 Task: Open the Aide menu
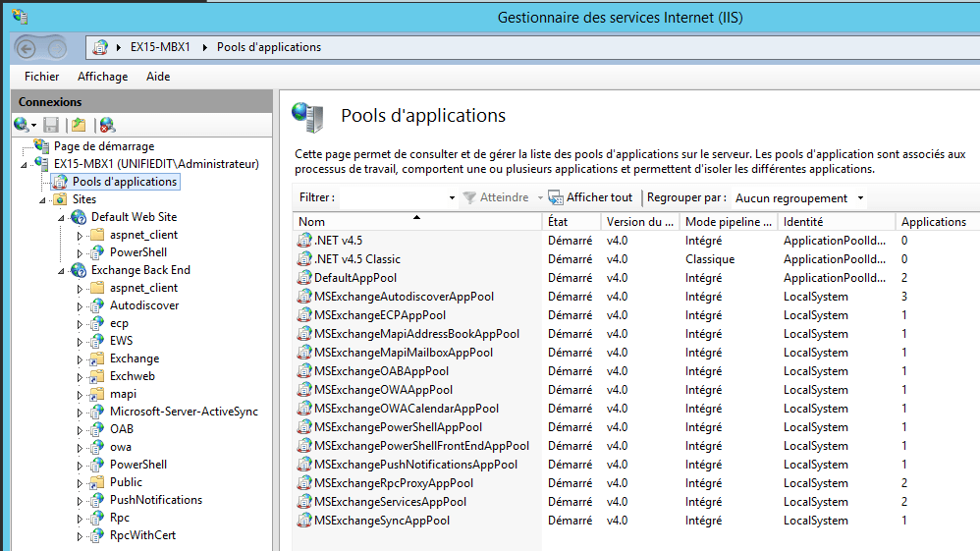tap(157, 77)
